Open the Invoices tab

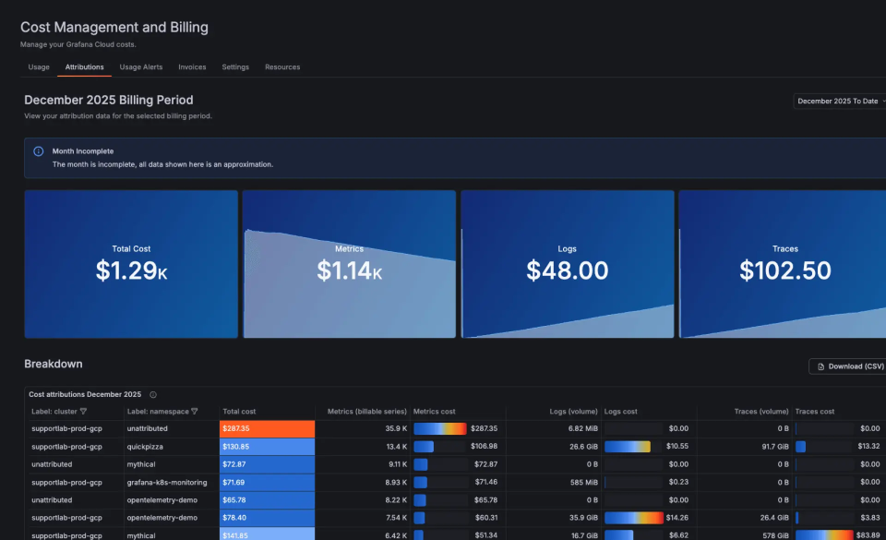pos(192,67)
